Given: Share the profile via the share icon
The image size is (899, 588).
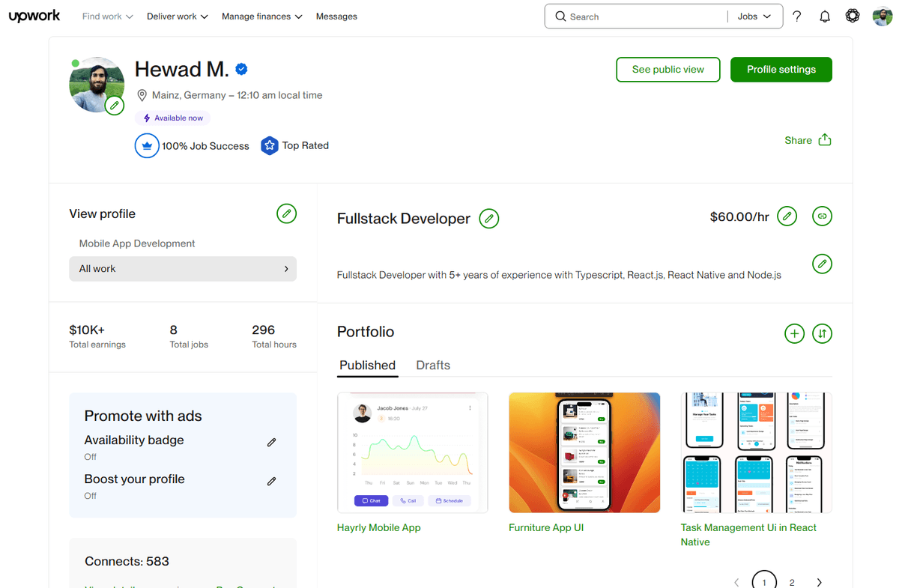Looking at the screenshot, I should click(824, 140).
